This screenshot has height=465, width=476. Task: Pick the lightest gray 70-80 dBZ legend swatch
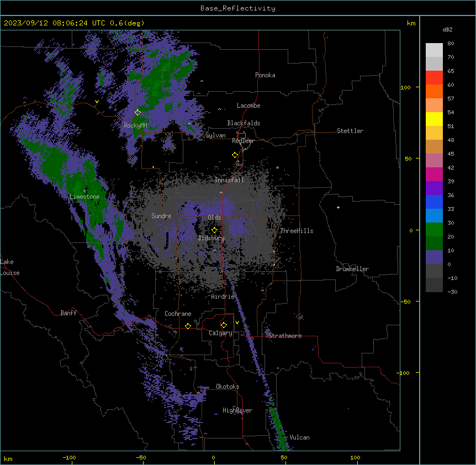point(434,50)
